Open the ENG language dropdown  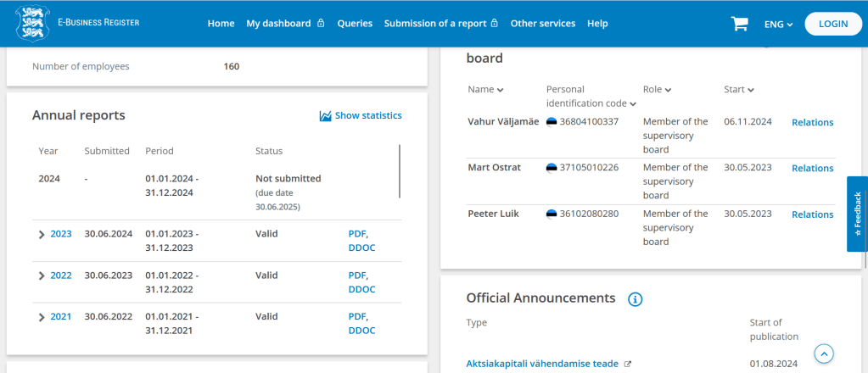777,25
